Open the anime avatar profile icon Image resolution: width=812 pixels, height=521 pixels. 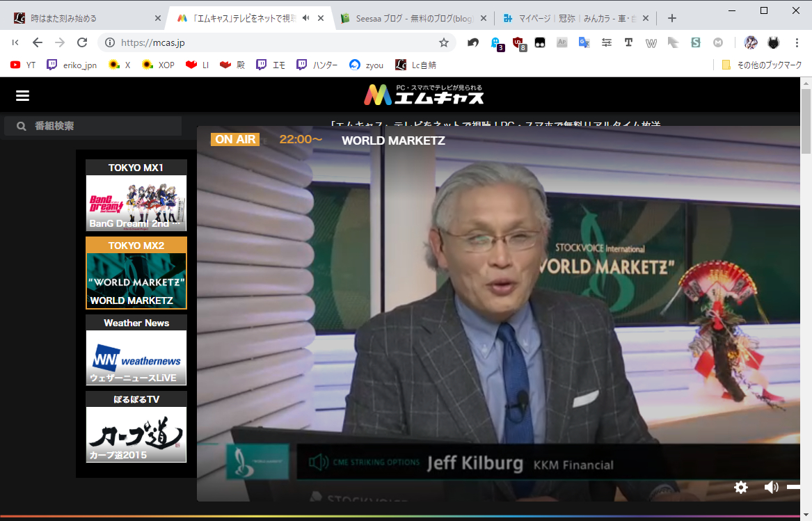[x=751, y=42]
